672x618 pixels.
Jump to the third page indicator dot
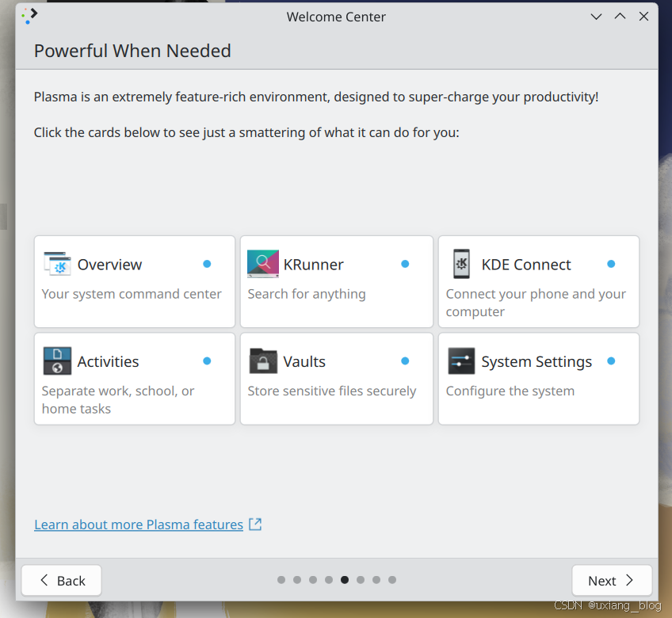pyautogui.click(x=313, y=580)
